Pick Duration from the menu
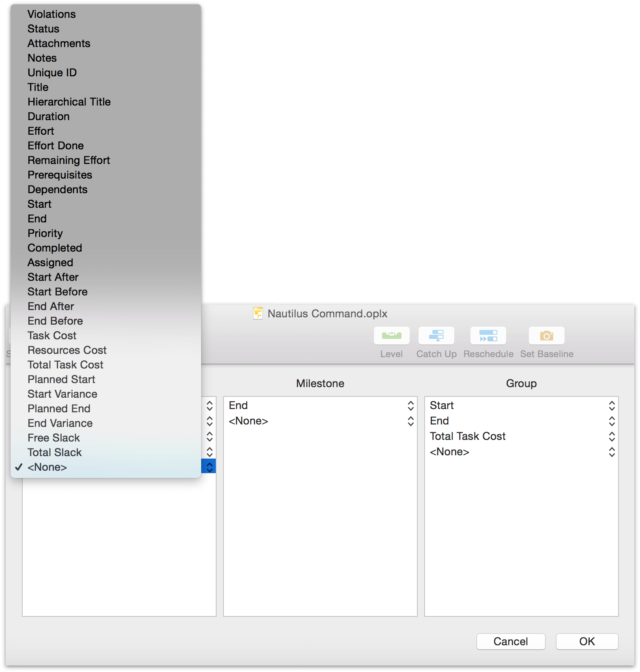This screenshot has height=672, width=640. coord(106,116)
